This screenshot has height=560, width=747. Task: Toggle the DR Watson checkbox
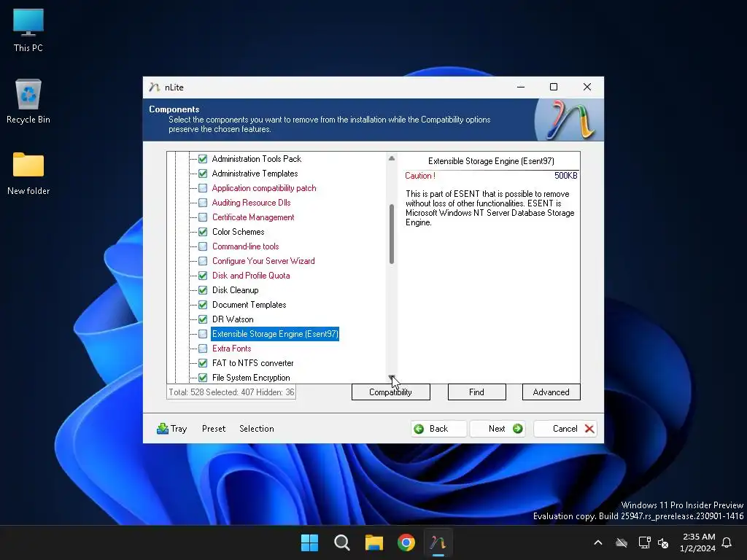click(x=203, y=319)
